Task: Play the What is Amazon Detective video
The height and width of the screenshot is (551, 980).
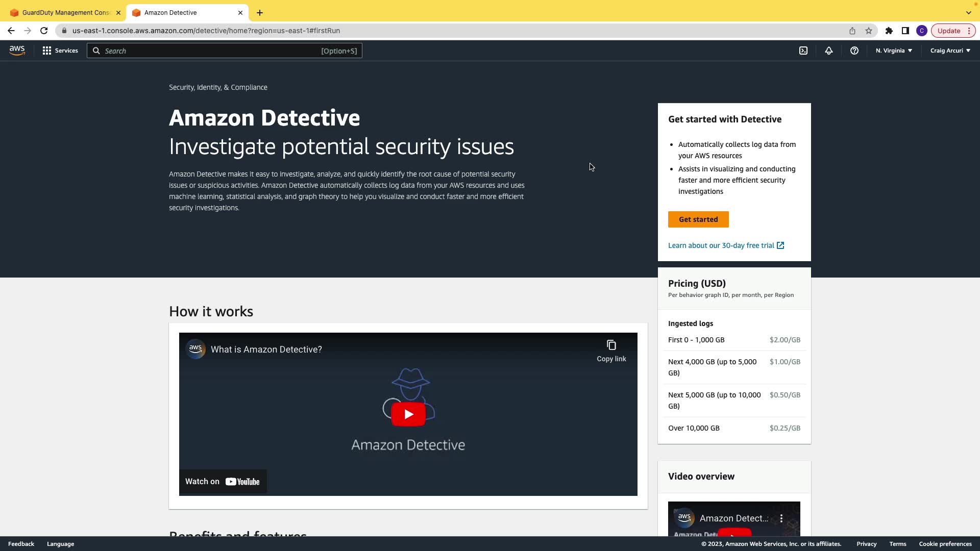Action: click(408, 414)
